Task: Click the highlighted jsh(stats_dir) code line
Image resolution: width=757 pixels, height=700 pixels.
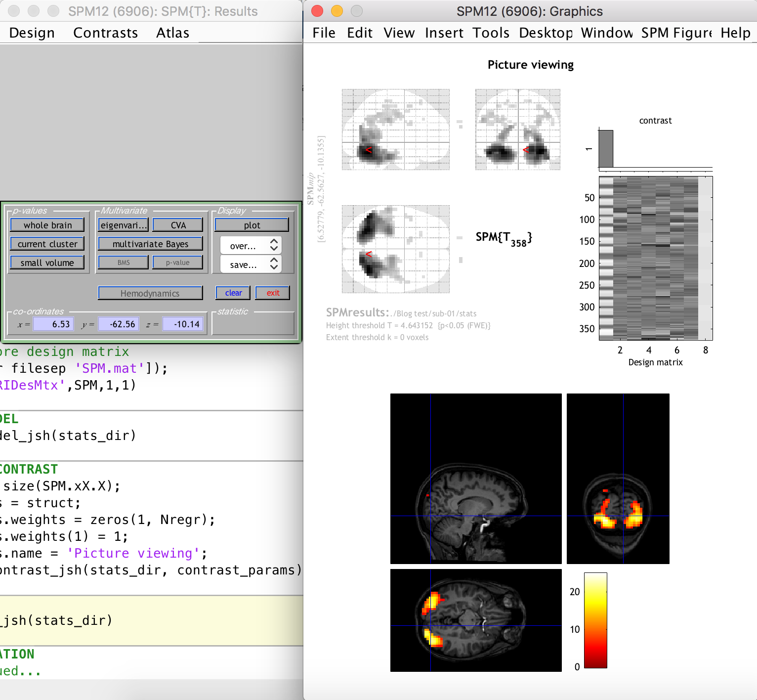Action: (x=56, y=620)
